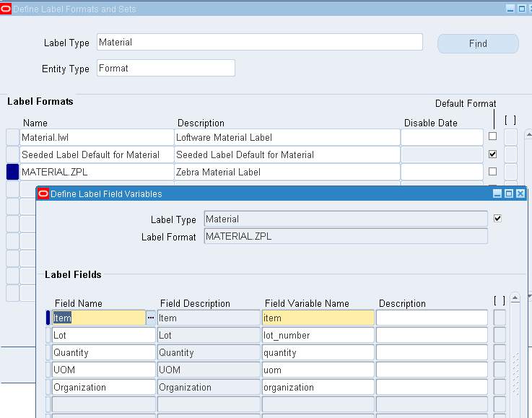Click the Lot field description cell

point(209,335)
